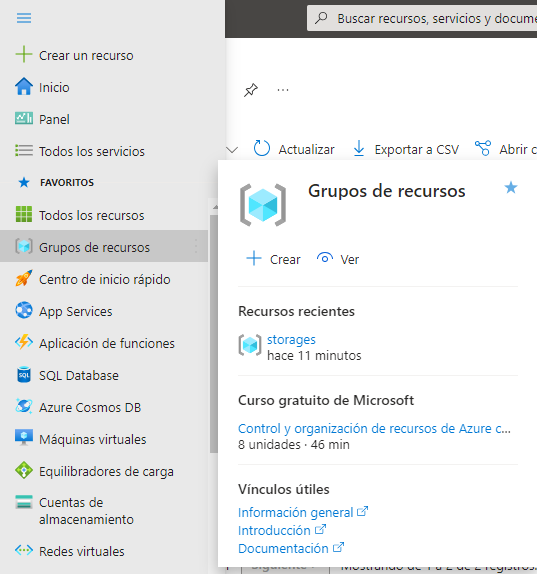Screen dimensions: 537x574
Task: Click the Actualizar button label
Action: [x=306, y=149]
